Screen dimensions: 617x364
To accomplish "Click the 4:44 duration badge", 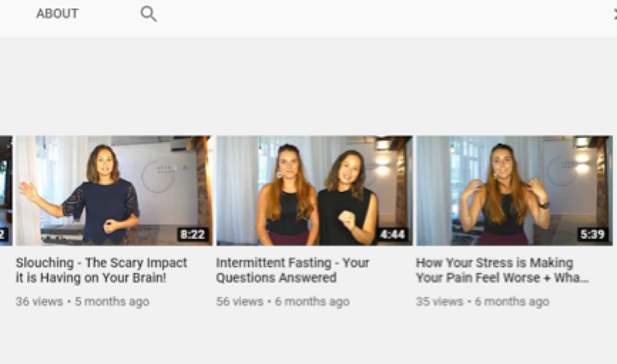I will pyautogui.click(x=392, y=234).
